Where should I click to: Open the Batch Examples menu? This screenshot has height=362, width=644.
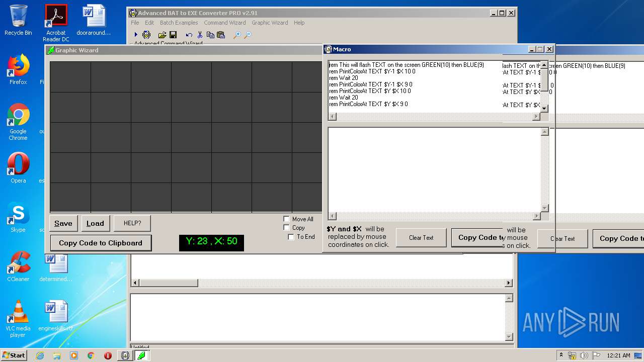click(x=179, y=23)
